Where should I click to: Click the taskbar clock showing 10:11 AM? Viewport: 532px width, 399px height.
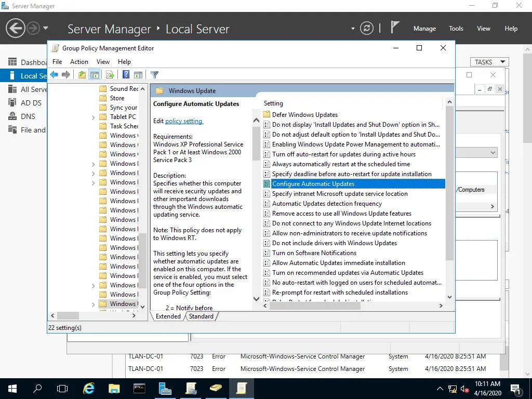pos(487,389)
